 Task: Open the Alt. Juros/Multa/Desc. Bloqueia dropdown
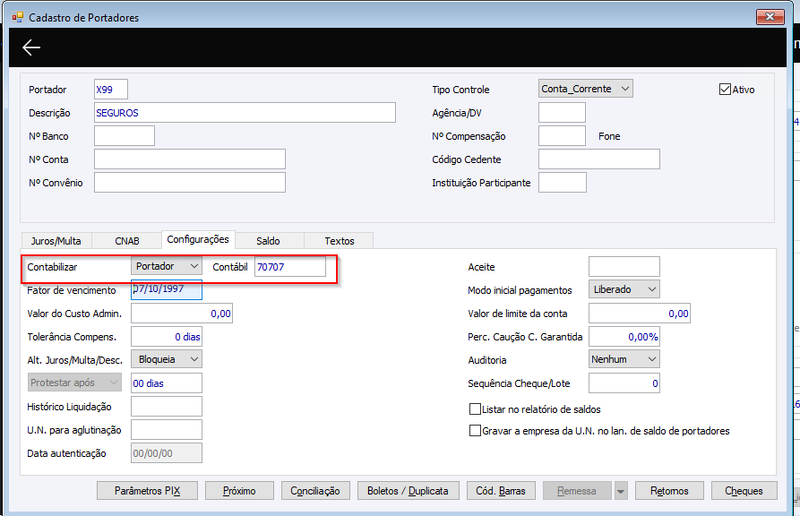tap(166, 359)
